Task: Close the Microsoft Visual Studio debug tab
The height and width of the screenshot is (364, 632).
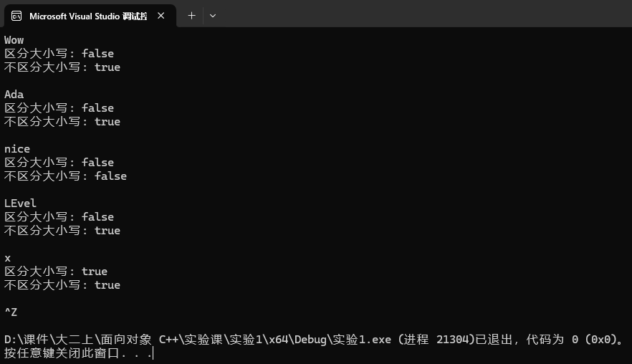Action: coord(161,16)
